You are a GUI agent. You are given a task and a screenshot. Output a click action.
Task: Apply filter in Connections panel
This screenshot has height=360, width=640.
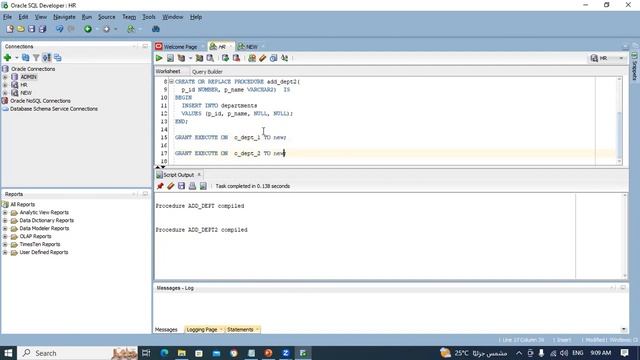pyautogui.click(x=36, y=58)
